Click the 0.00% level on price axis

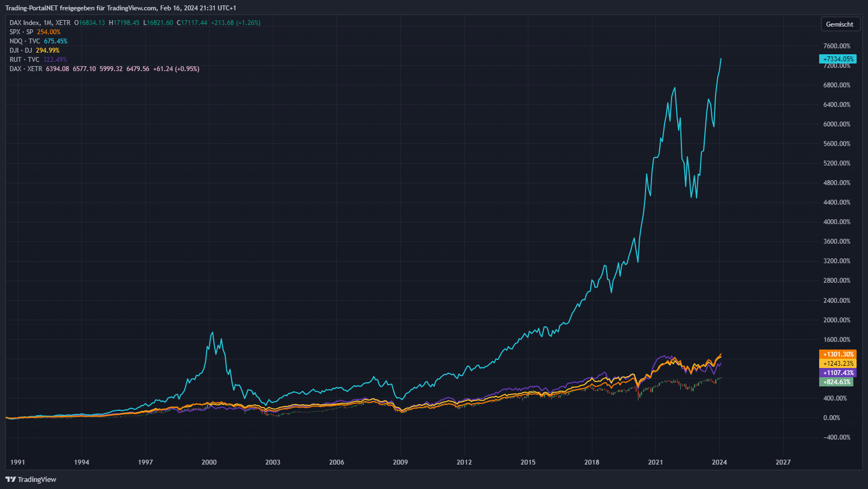click(831, 418)
